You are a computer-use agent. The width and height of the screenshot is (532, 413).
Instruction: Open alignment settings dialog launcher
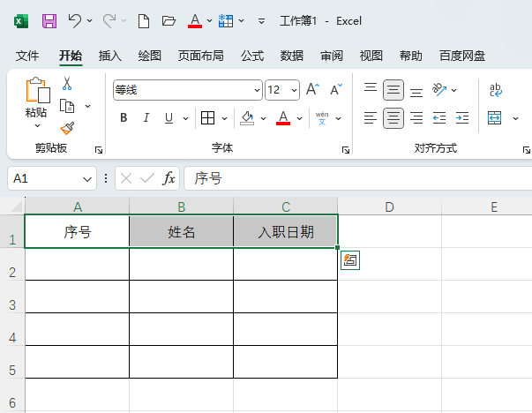point(526,150)
